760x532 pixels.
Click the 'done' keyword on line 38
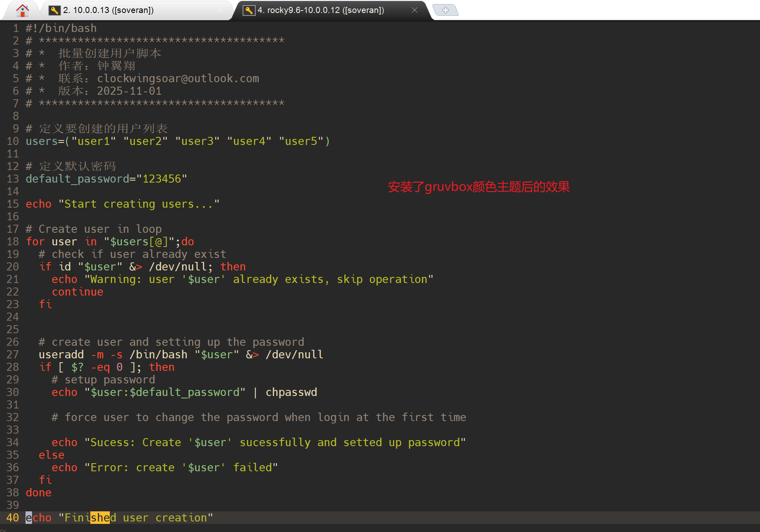pyautogui.click(x=38, y=493)
